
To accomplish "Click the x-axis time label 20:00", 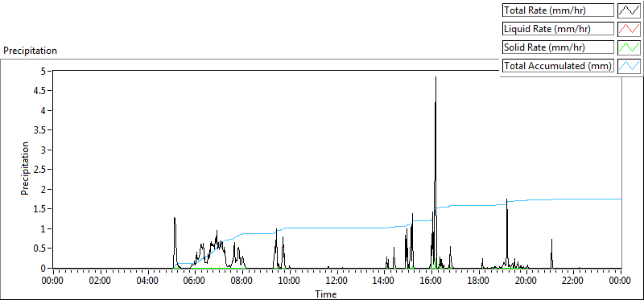I will 526,282.
